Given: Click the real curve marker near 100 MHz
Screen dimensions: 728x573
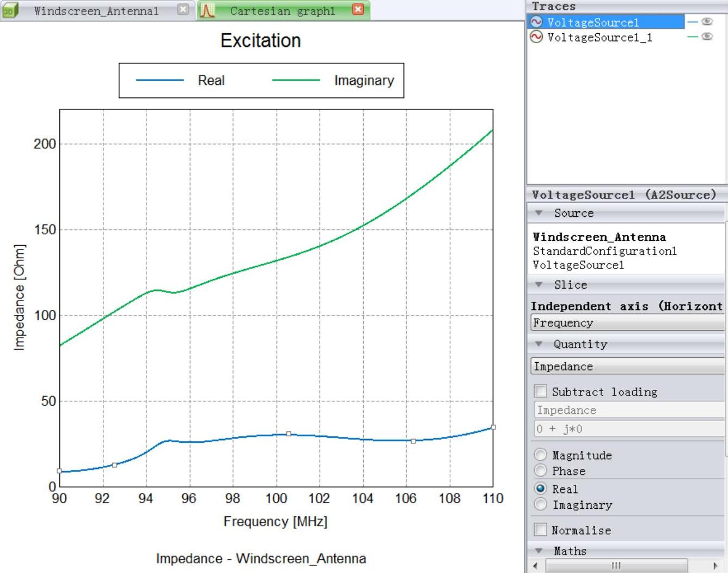Looking at the screenshot, I should (289, 434).
